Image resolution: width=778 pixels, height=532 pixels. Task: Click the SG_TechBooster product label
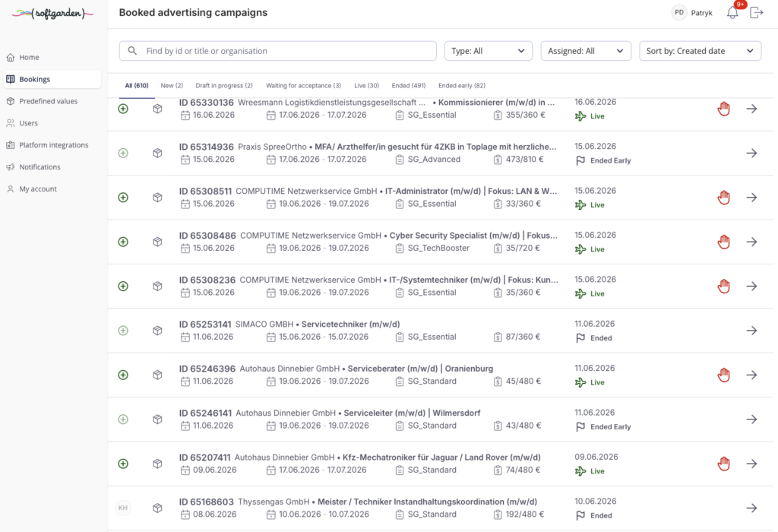click(x=438, y=248)
